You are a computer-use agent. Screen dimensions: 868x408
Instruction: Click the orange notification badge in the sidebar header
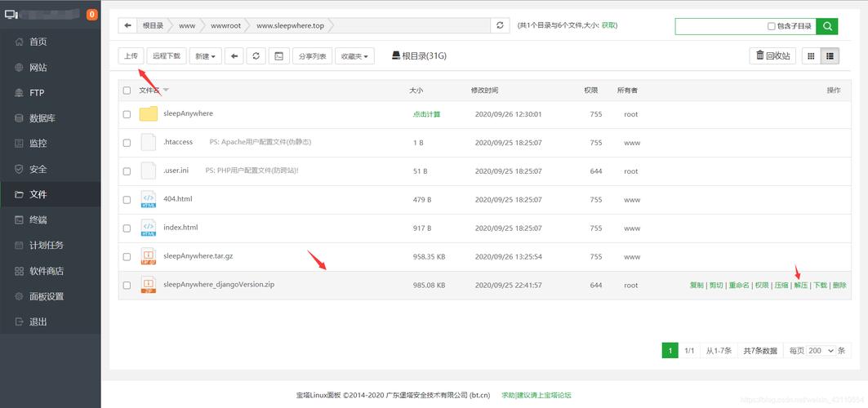tap(92, 15)
